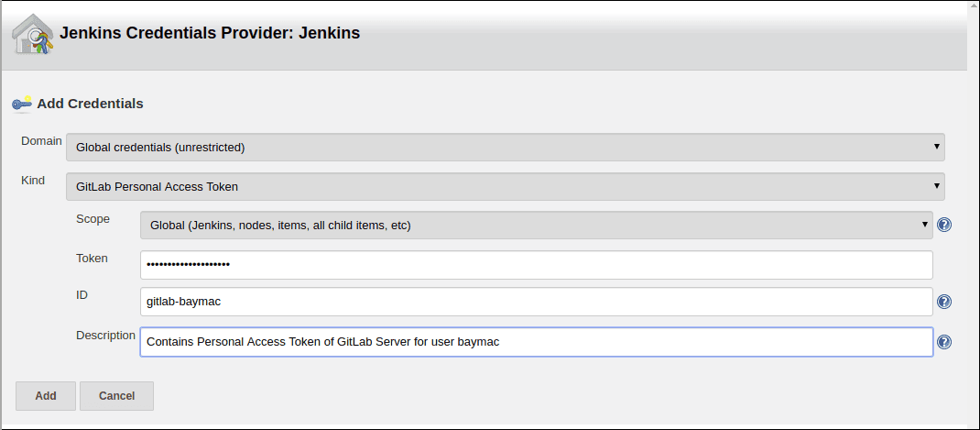Click the Jenkins Credentials Provider: Jenkins title
Viewport: 980px width, 430px height.
[x=210, y=34]
